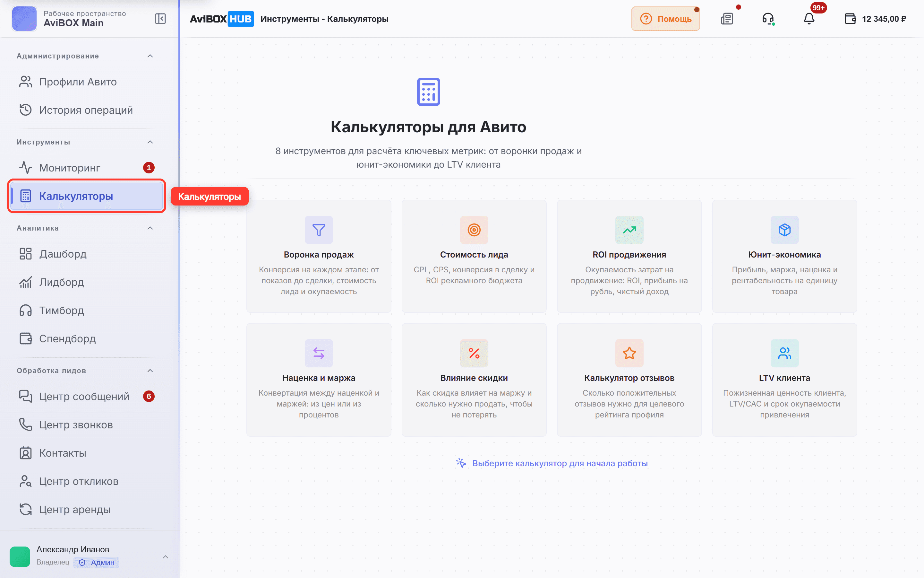Click the target icon of Стоимость лида
This screenshot has height=578, width=924.
pyautogui.click(x=474, y=230)
